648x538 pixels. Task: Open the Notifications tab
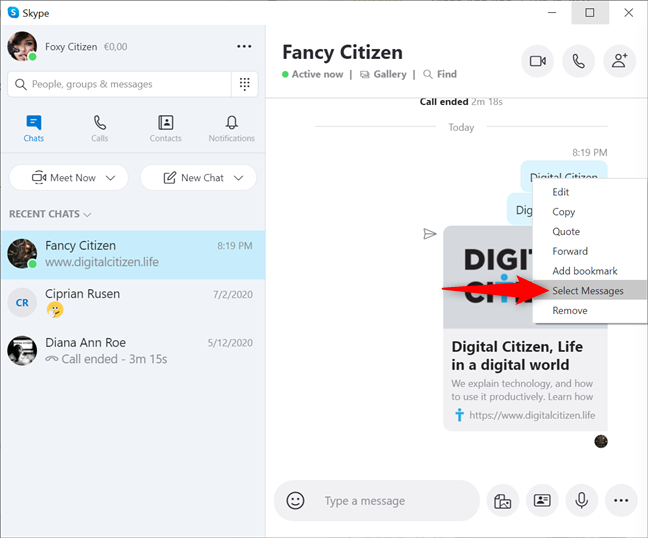(x=231, y=129)
